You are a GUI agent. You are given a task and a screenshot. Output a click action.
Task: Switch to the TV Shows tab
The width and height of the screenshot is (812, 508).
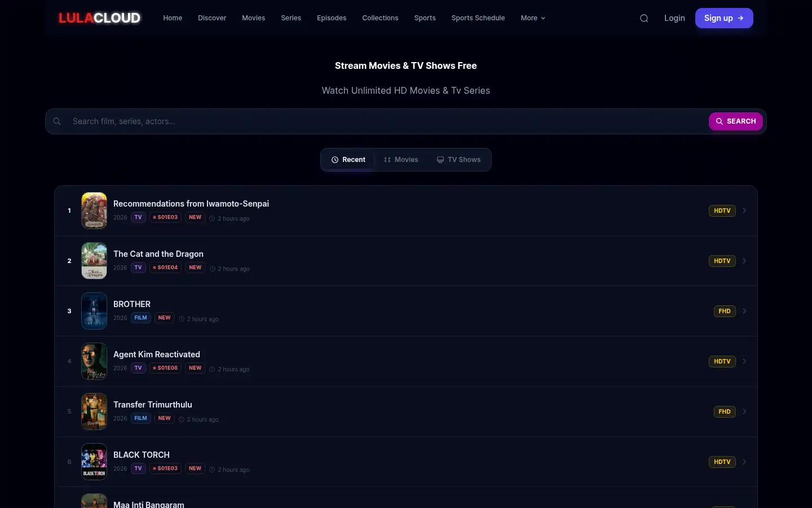(458, 160)
